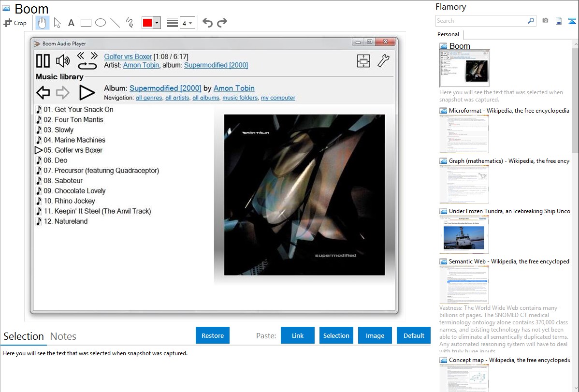Open the wrench settings icon
579x392 pixels.
coord(384,60)
